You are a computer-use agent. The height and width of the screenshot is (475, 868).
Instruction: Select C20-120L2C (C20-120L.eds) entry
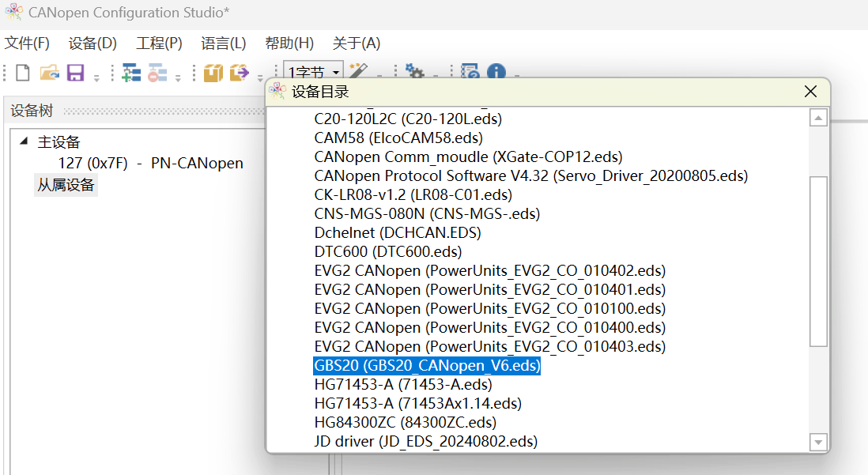click(x=408, y=119)
